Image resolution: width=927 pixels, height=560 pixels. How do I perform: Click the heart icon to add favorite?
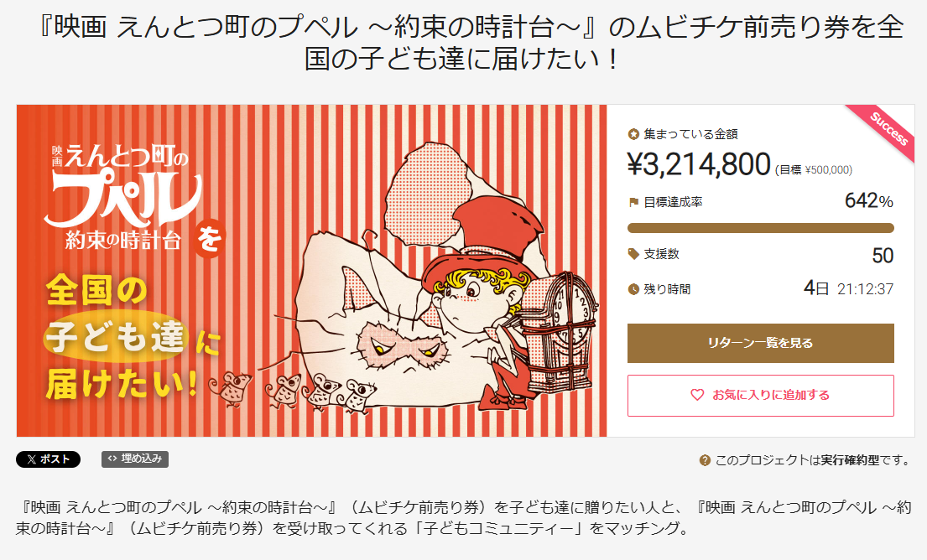(x=697, y=395)
